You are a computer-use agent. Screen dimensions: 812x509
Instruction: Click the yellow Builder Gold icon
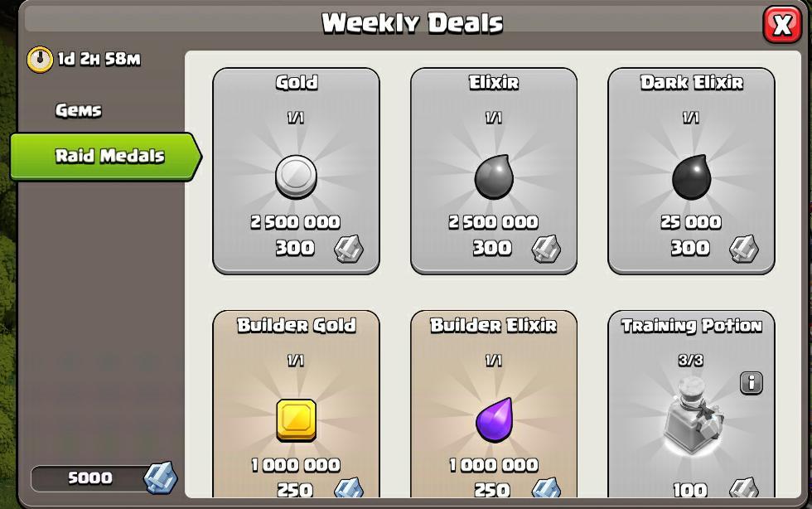coord(297,419)
